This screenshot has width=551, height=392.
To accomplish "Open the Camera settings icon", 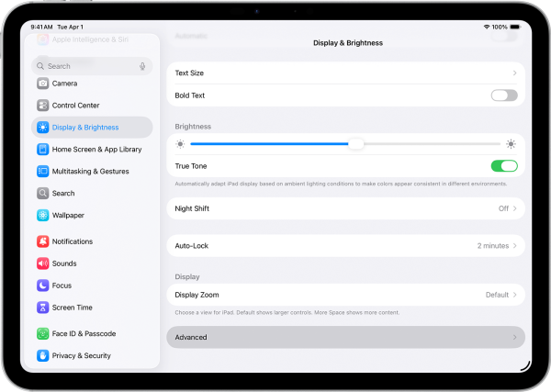I will 43,84.
